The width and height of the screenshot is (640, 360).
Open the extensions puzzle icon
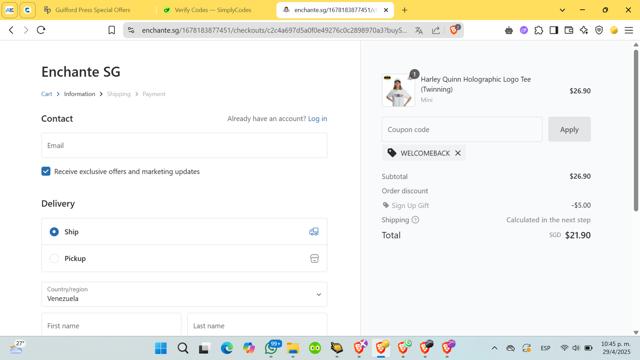539,30
